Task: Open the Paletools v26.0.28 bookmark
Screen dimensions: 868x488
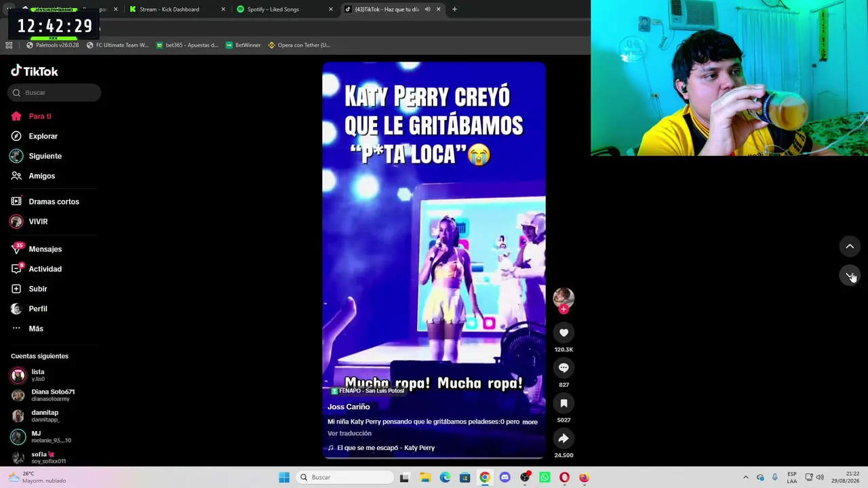Action: [x=53, y=45]
